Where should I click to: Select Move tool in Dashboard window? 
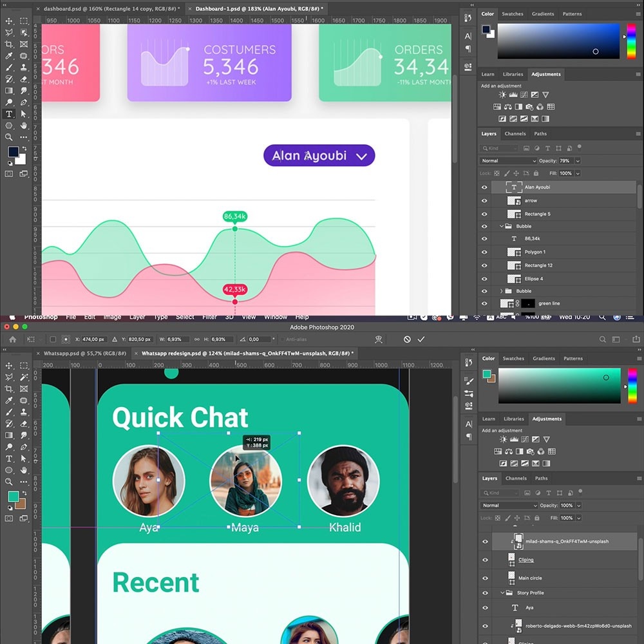point(8,21)
